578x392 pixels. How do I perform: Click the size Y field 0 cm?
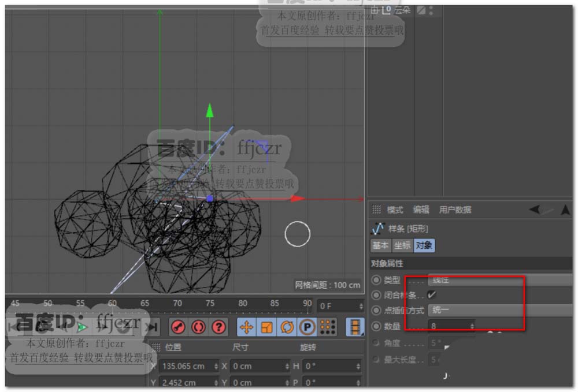(x=260, y=382)
